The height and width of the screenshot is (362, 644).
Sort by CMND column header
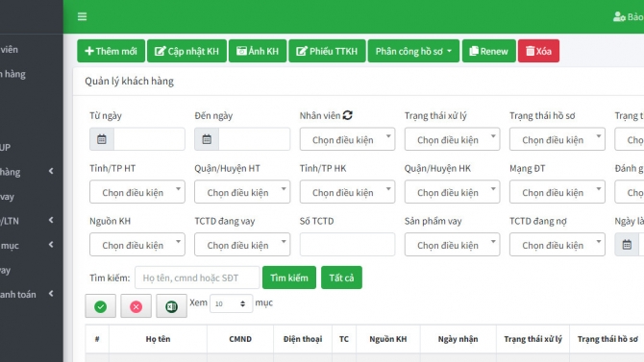tap(240, 339)
